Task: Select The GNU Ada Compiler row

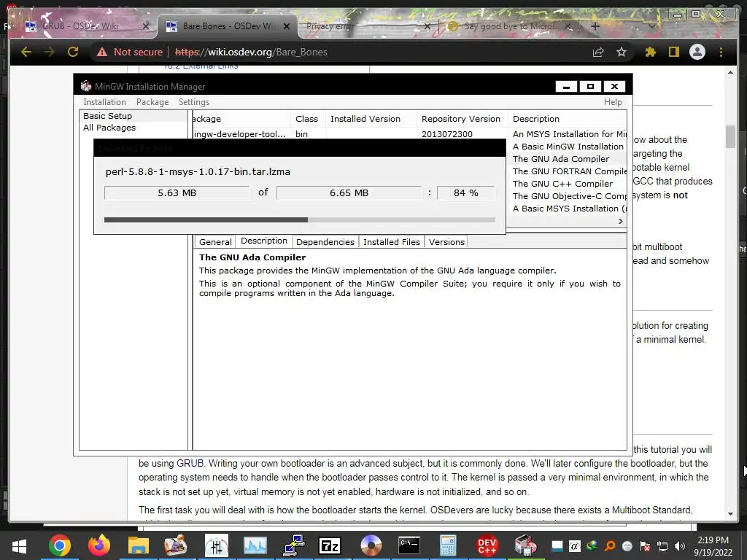Action: coord(566,159)
